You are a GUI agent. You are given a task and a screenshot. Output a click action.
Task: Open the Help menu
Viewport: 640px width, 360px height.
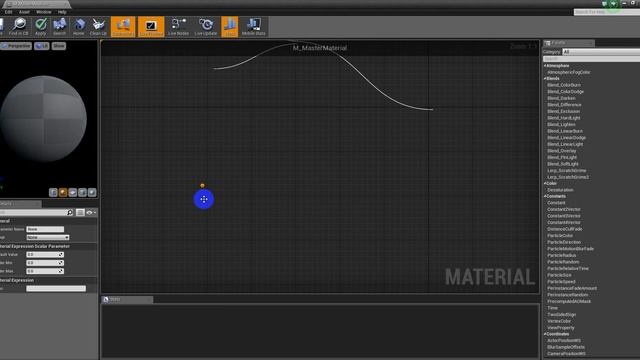click(x=62, y=12)
